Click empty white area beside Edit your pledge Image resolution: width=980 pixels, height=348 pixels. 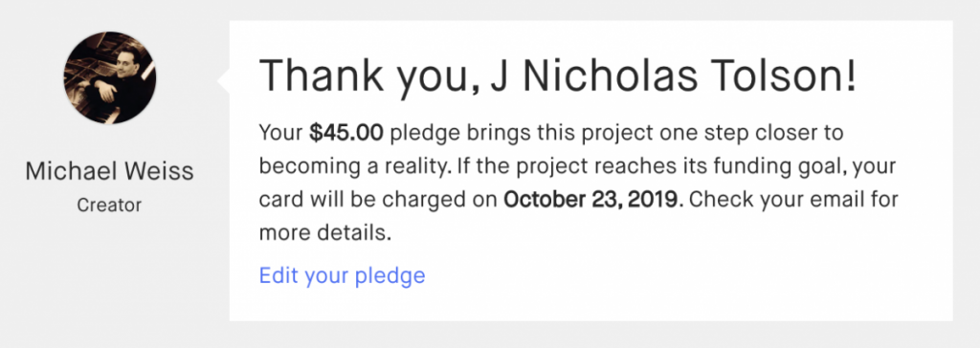687,276
